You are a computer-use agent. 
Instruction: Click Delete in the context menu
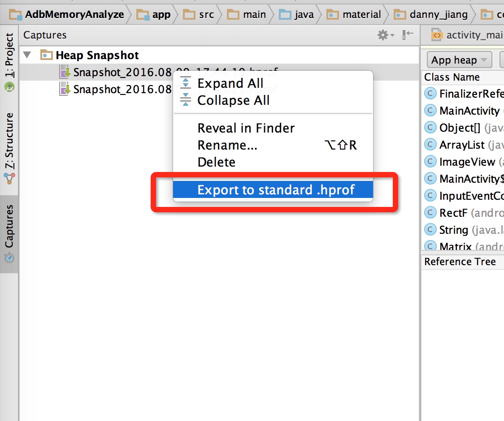[x=216, y=162]
